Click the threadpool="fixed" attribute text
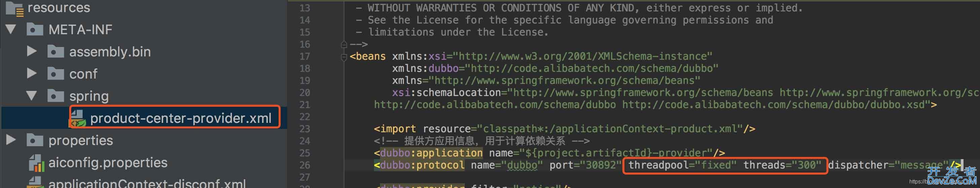This screenshot has width=980, height=188. coord(682,165)
